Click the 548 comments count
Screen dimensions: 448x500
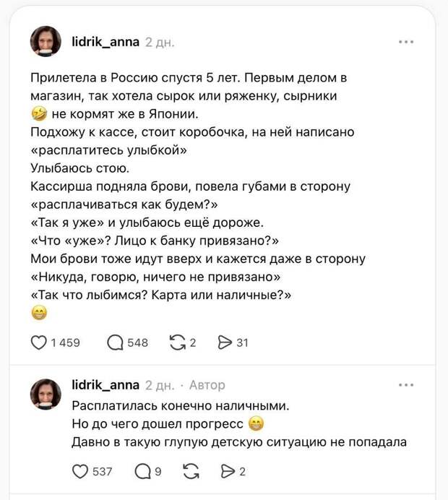coord(137,343)
